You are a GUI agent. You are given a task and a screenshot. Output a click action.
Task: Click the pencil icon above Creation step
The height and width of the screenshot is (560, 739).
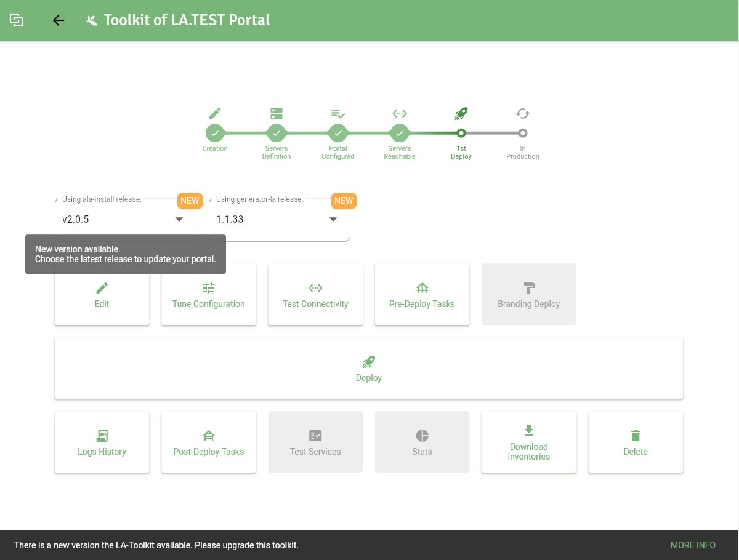point(215,113)
